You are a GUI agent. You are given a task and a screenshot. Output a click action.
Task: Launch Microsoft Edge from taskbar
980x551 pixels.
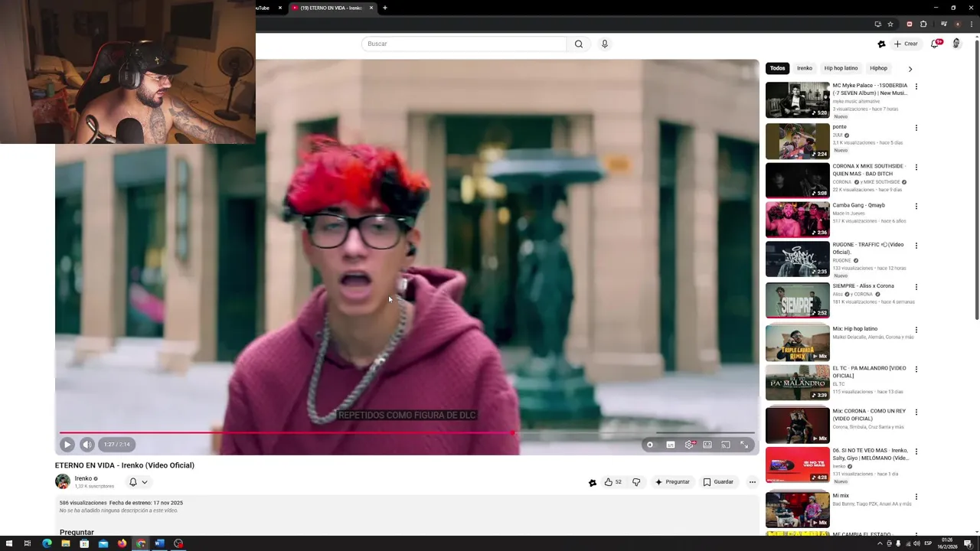pyautogui.click(x=47, y=543)
